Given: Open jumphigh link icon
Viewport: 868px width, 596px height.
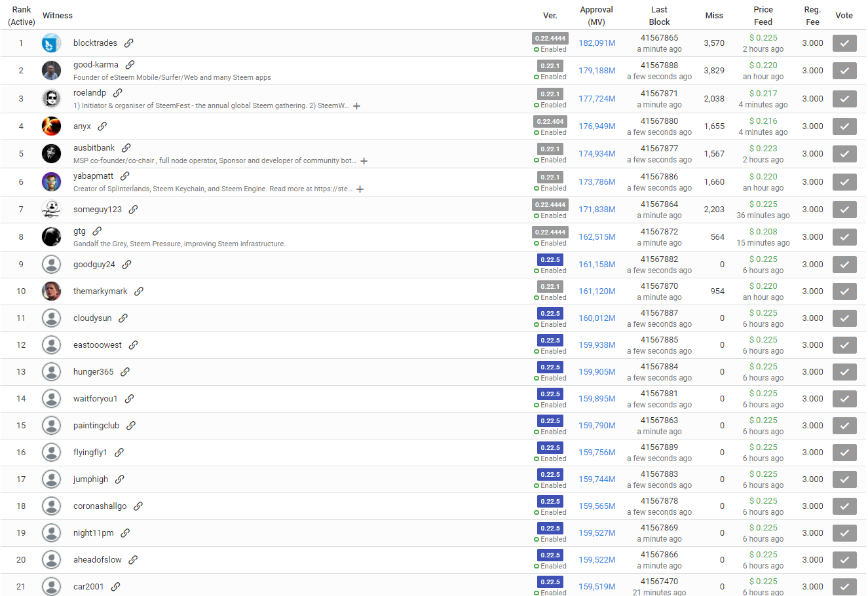Looking at the screenshot, I should (120, 479).
